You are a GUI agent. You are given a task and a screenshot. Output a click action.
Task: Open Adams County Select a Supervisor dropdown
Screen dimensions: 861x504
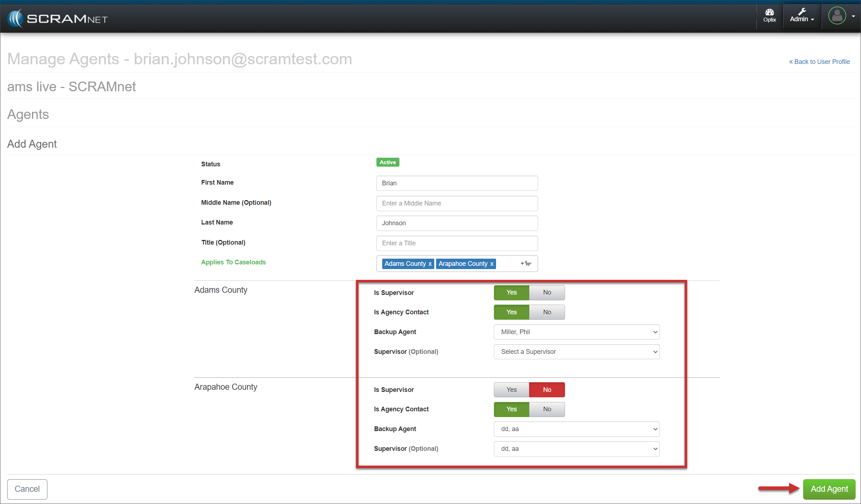click(x=577, y=352)
